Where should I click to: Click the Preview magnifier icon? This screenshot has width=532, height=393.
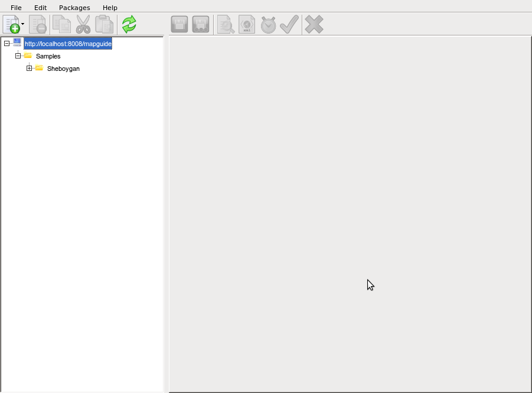[226, 24]
